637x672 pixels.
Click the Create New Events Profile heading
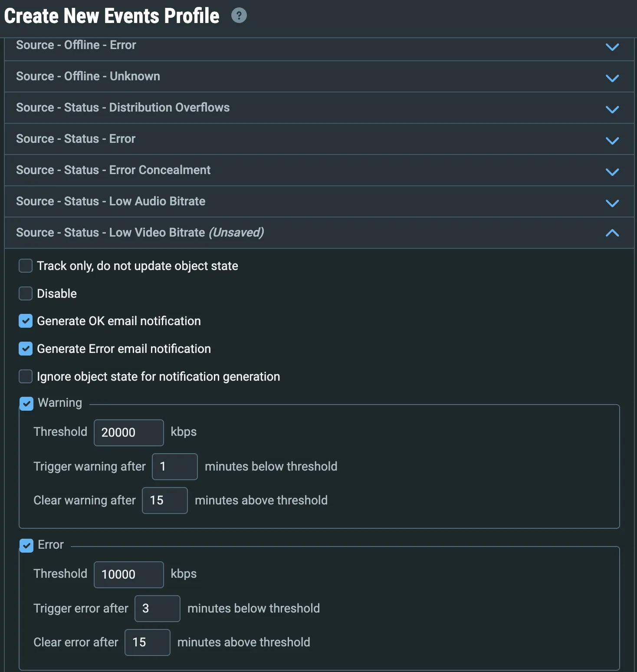pos(112,16)
